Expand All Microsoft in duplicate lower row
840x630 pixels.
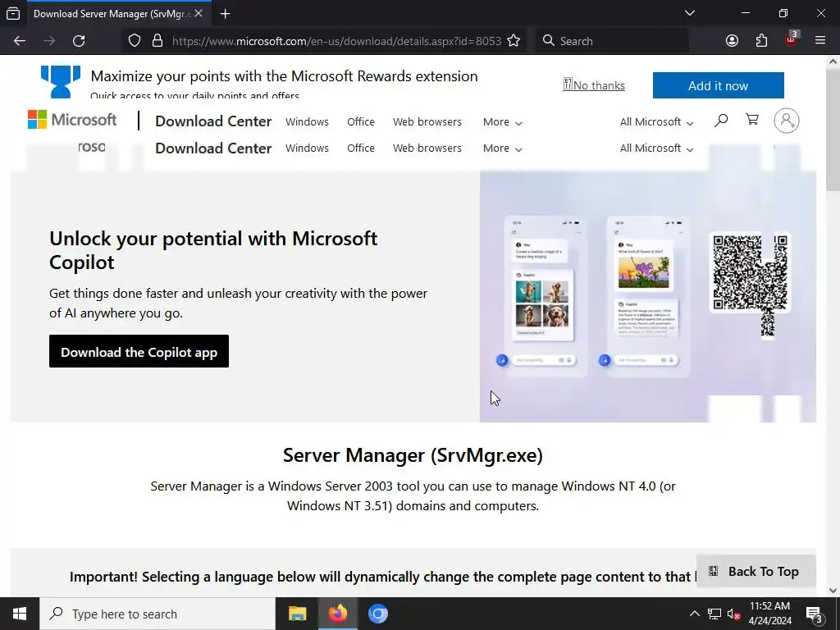(x=656, y=148)
